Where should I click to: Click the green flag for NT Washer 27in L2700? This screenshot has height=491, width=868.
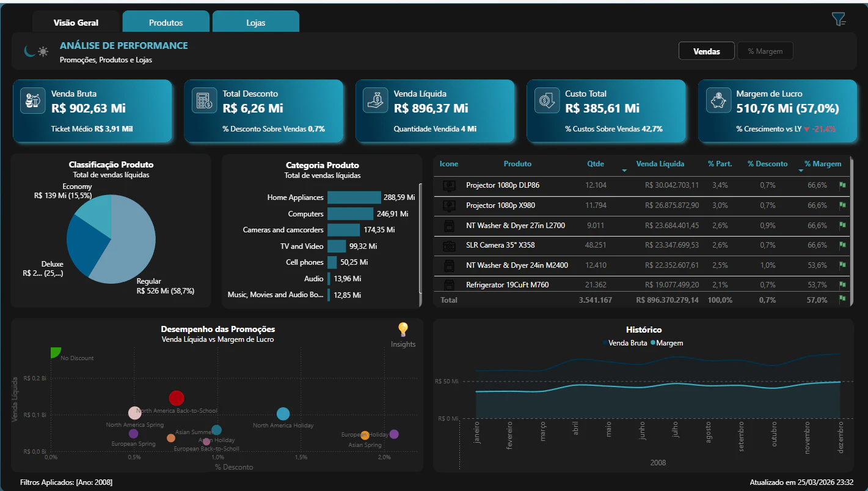pos(842,225)
